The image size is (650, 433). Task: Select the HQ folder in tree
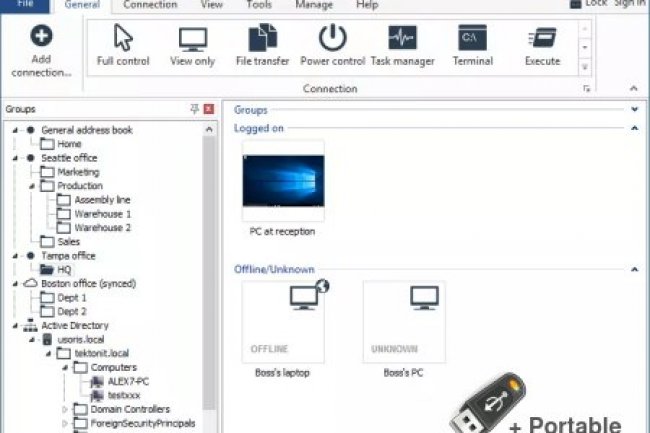pos(62,270)
